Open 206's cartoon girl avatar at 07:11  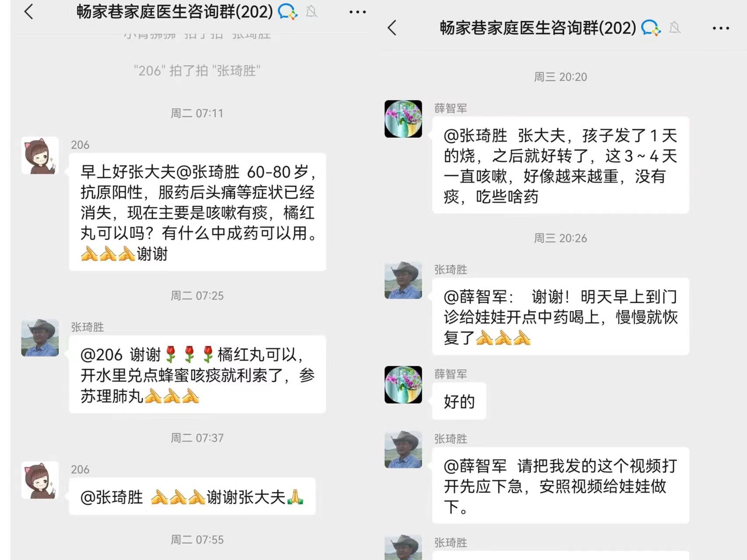click(40, 156)
